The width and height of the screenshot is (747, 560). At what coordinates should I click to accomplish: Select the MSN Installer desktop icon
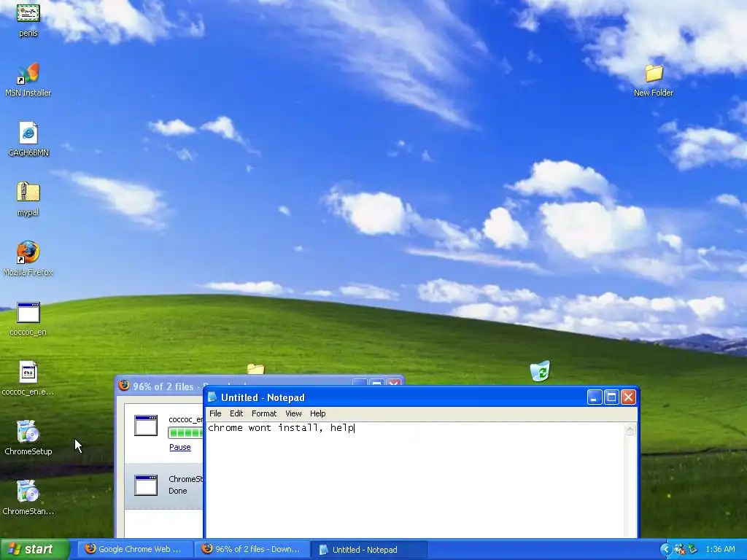[x=28, y=75]
